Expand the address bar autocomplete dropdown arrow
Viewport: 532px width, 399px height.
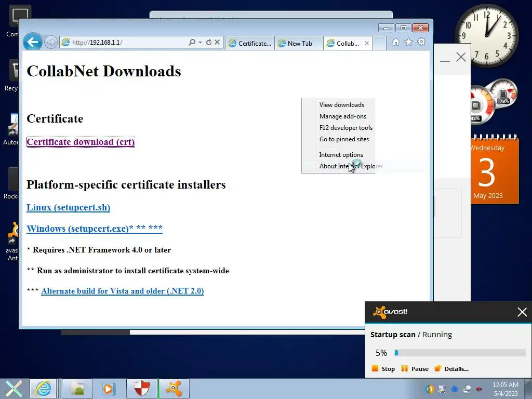(x=200, y=42)
